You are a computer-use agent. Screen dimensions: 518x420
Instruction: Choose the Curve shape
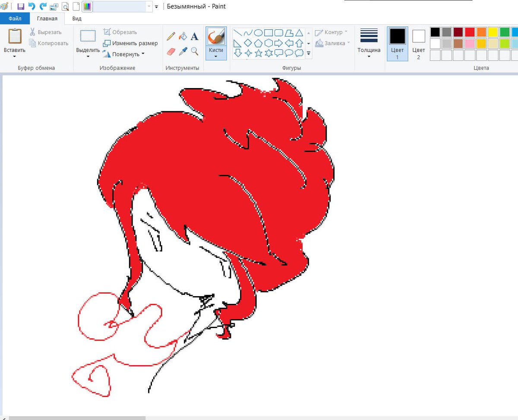tap(248, 33)
